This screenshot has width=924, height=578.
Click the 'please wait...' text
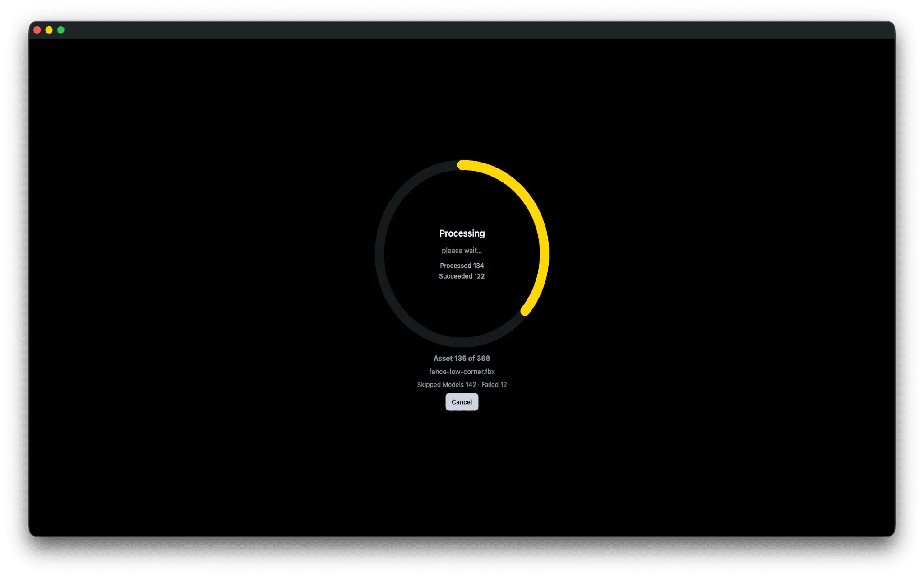[x=462, y=251]
